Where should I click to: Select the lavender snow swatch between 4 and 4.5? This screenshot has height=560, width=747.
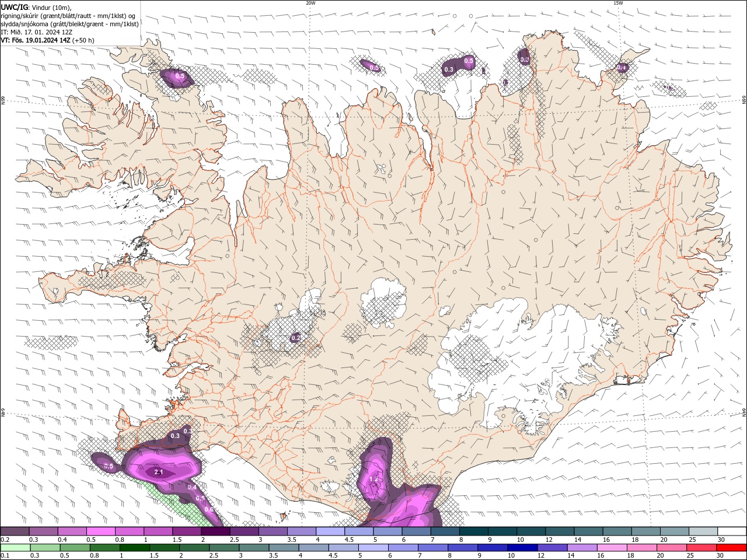click(330, 531)
